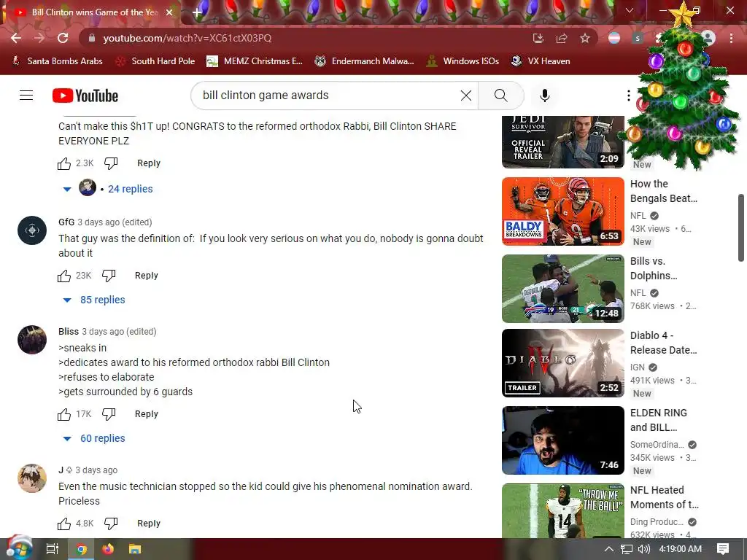
Task: Bookmark this page with star icon
Action: pyautogui.click(x=585, y=38)
